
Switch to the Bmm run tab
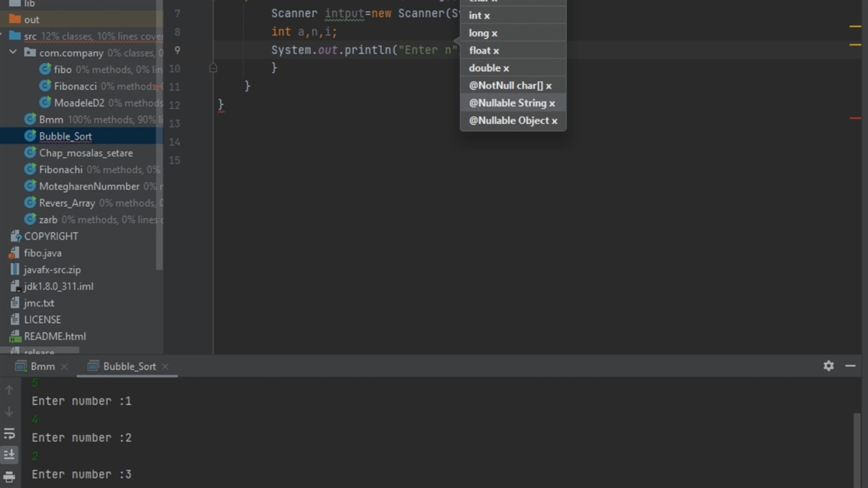pyautogui.click(x=42, y=367)
